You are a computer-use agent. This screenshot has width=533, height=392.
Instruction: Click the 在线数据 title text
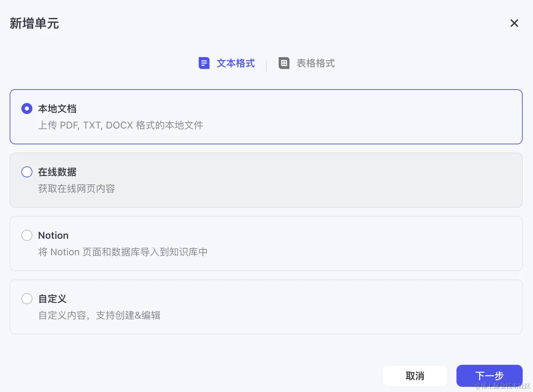pos(57,172)
